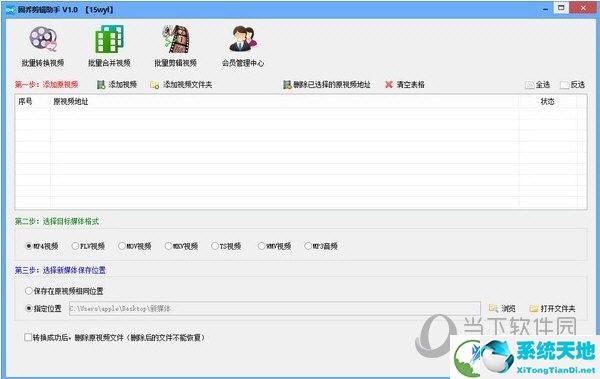This screenshot has width=600, height=379.
Task: Click 状态 column header
Action: (x=548, y=101)
